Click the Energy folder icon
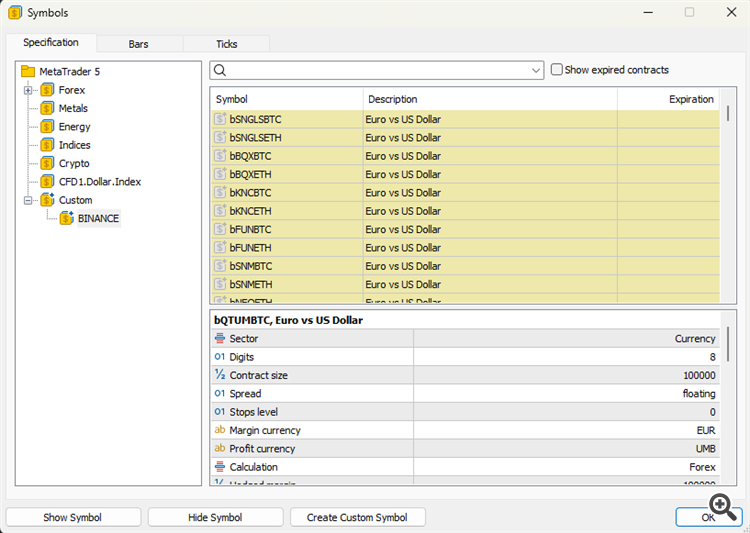The width and height of the screenshot is (750, 533). click(47, 127)
